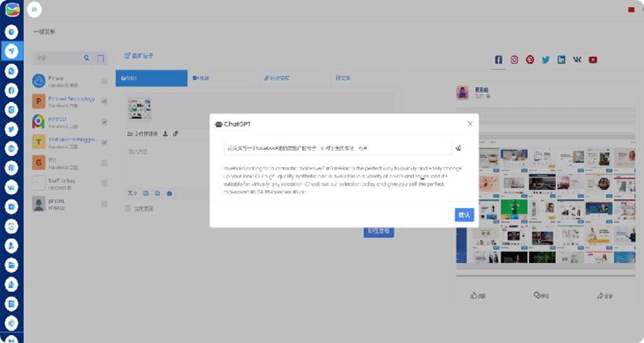Toggle select-all checkbox beside search box

tap(101, 58)
